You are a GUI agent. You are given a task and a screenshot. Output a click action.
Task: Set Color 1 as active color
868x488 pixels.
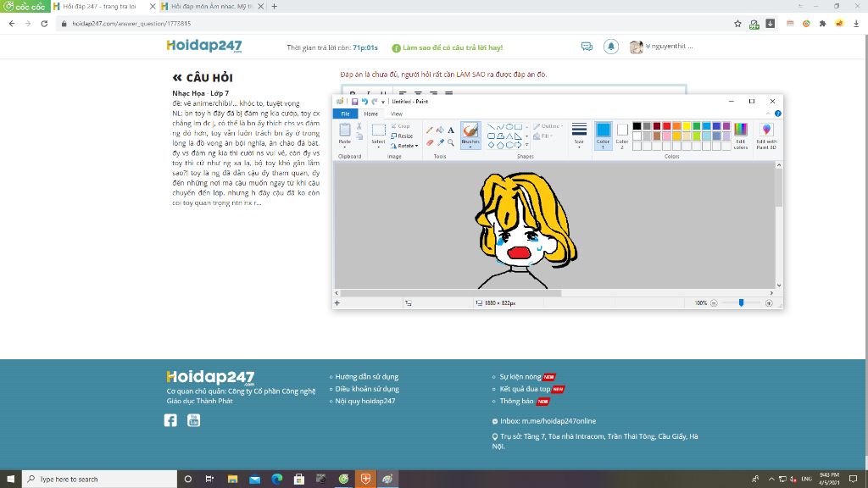tap(603, 134)
